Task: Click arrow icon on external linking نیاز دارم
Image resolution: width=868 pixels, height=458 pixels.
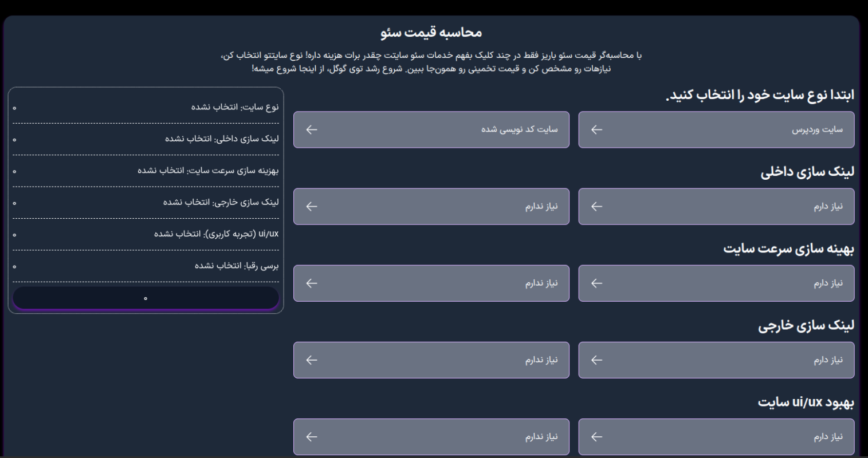Action: pos(596,360)
